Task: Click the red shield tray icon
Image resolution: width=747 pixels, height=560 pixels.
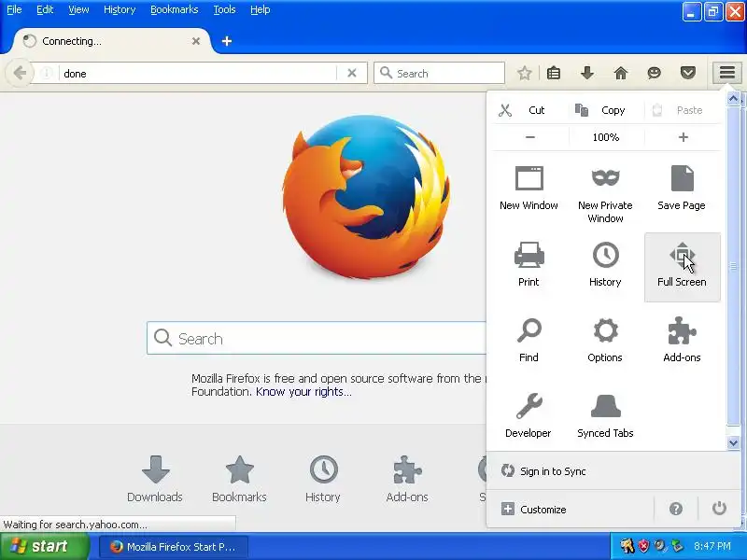Action: (643, 546)
